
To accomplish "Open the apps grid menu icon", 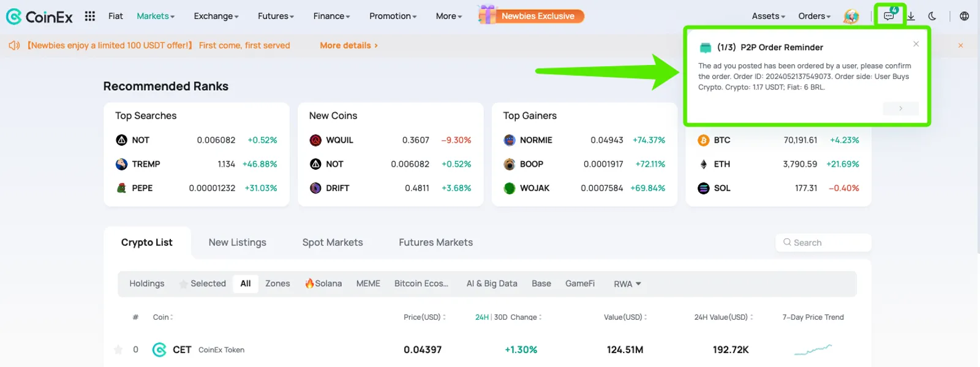I will click(x=89, y=16).
